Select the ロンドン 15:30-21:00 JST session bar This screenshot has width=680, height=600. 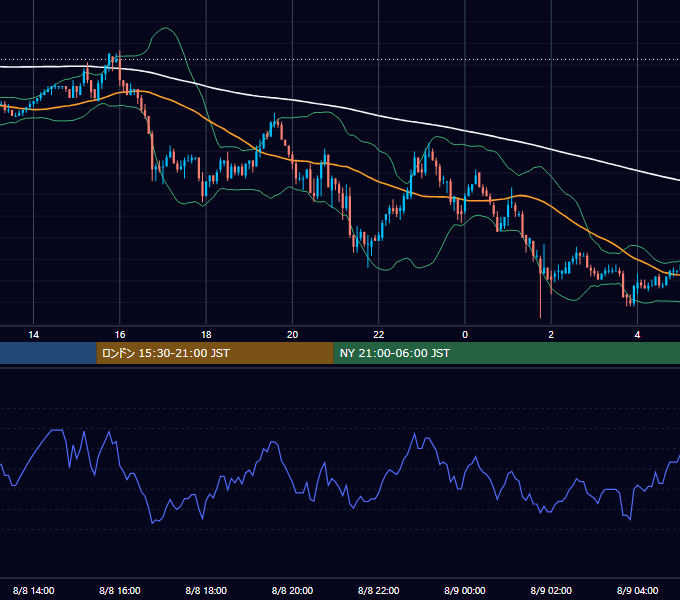[x=215, y=353]
